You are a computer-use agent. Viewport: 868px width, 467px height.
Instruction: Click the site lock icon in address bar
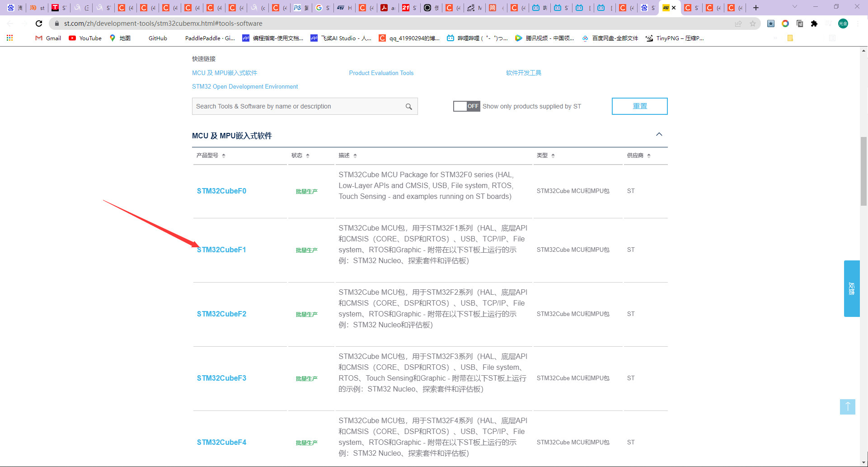pyautogui.click(x=56, y=24)
